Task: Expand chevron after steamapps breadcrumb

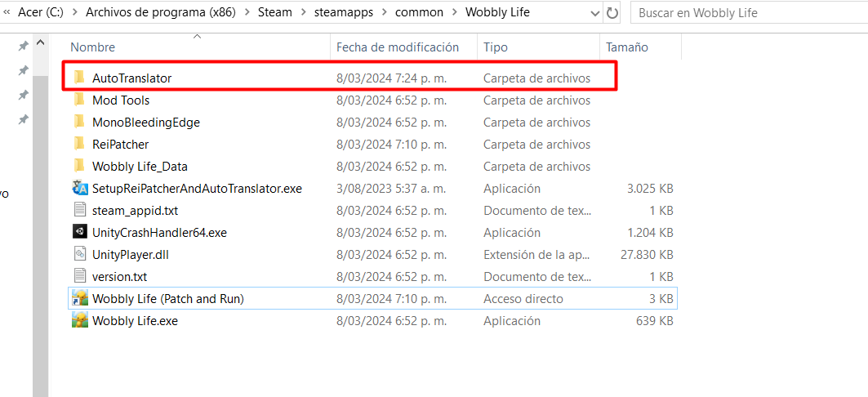Action: coord(384,13)
